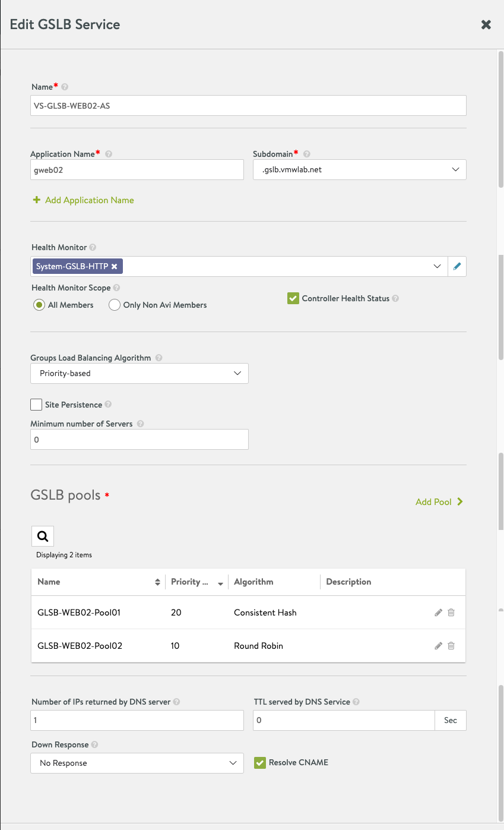Edit GLSB-WEB02-Pool02 with pencil icon

point(439,646)
